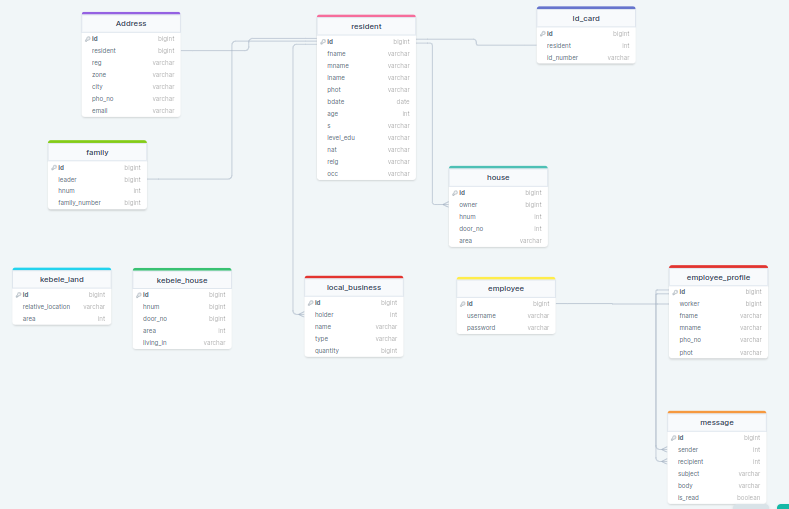Click the lname field in resident table
This screenshot has width=789, height=509.
coord(366,78)
